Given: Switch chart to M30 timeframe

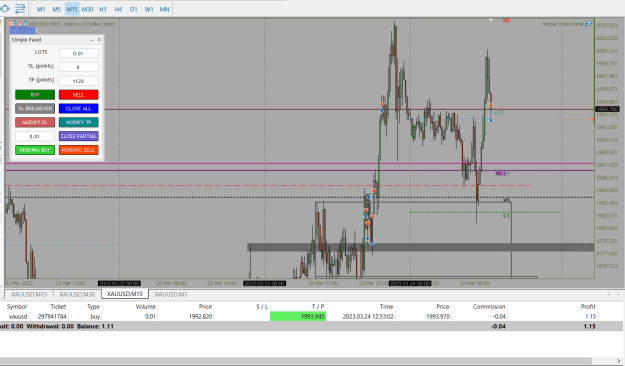Looking at the screenshot, I should coord(87,9).
